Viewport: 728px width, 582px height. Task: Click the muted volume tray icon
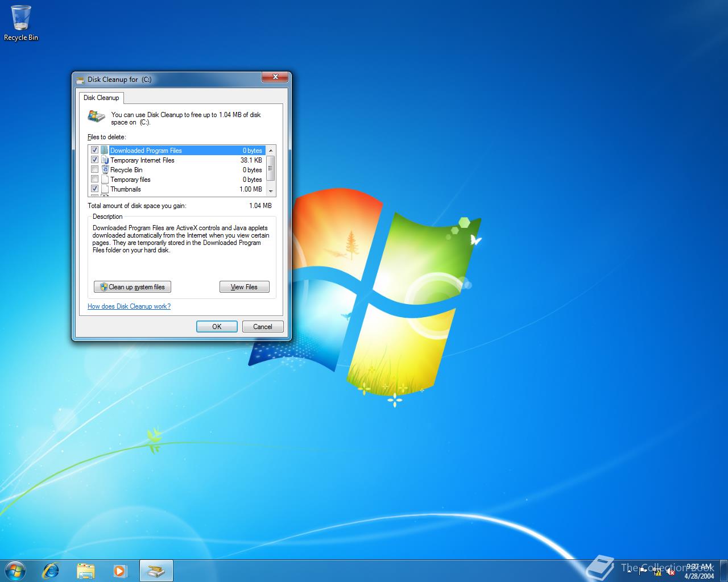(x=671, y=572)
